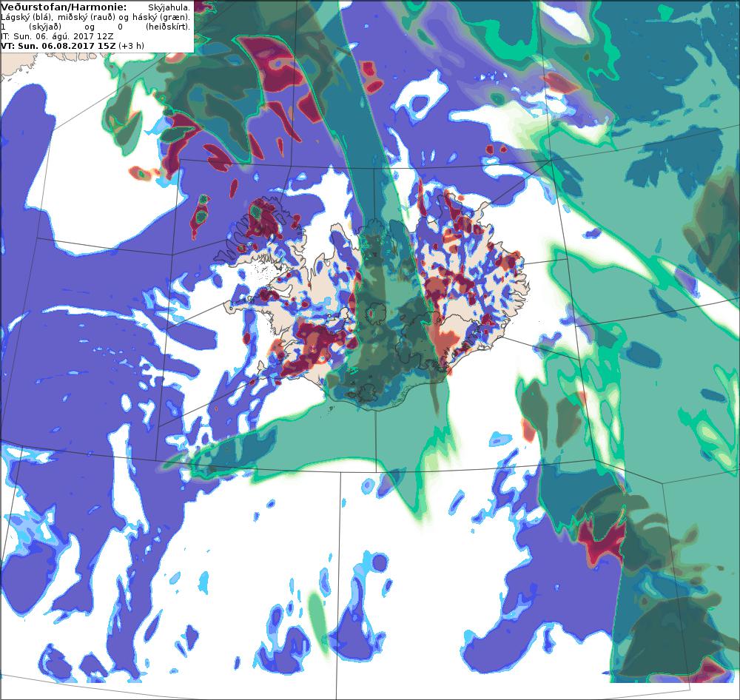The height and width of the screenshot is (700, 740).
Task: Click the line starting with Lágský (blá)
Action: [x=95, y=17]
